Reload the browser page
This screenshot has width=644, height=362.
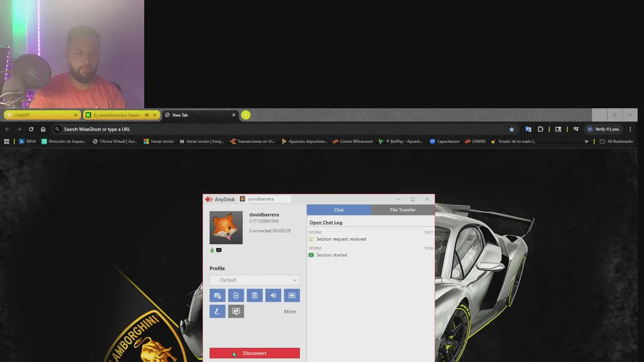(31, 129)
